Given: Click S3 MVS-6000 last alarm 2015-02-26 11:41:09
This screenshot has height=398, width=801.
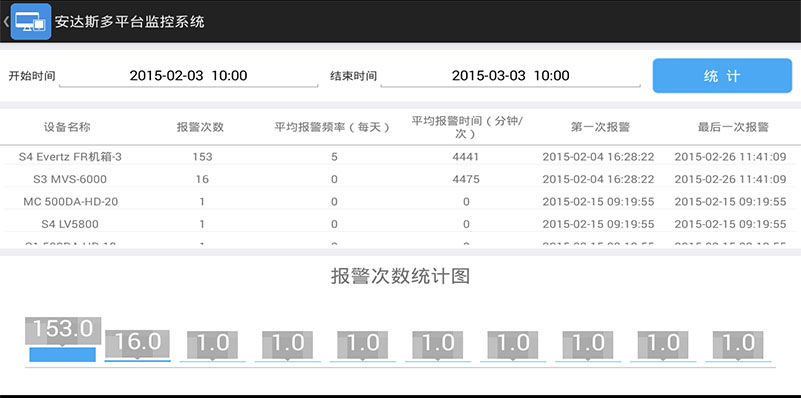Looking at the screenshot, I should click(x=731, y=179).
